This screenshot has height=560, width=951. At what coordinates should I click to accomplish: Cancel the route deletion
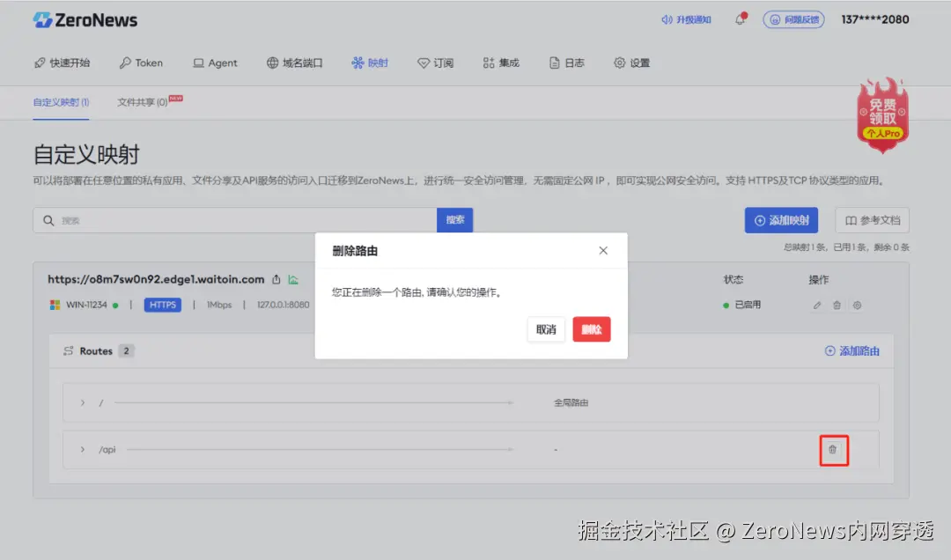[546, 329]
